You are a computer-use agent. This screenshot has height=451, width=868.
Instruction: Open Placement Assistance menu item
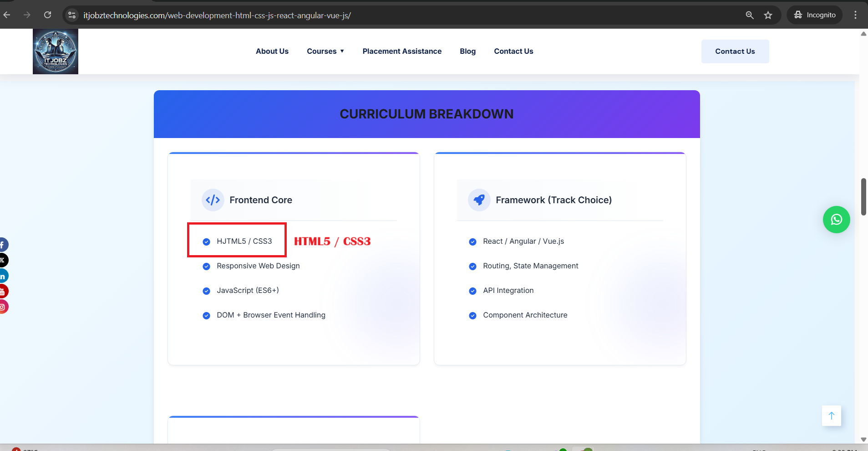(402, 51)
